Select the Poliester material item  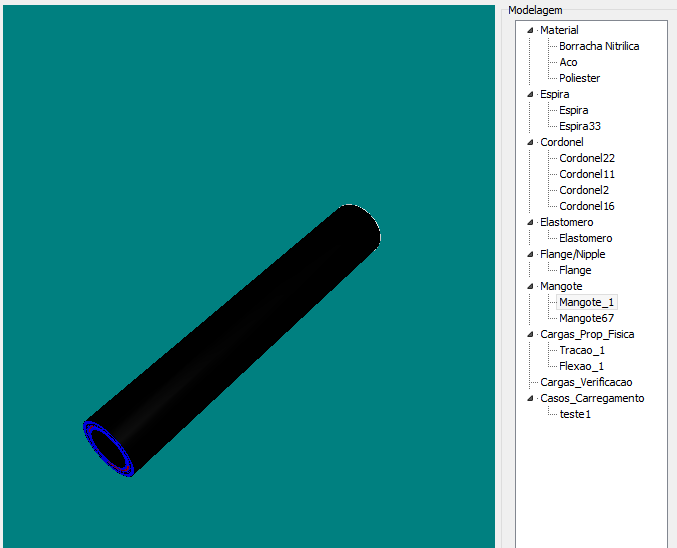coord(579,78)
